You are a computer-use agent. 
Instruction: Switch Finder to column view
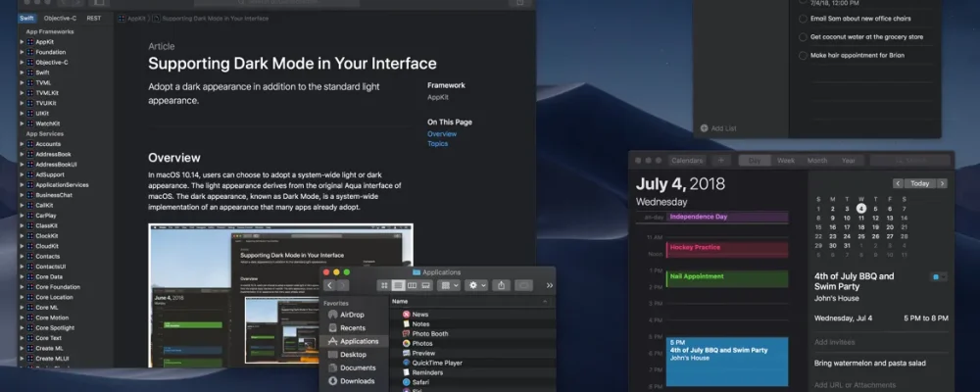(412, 285)
